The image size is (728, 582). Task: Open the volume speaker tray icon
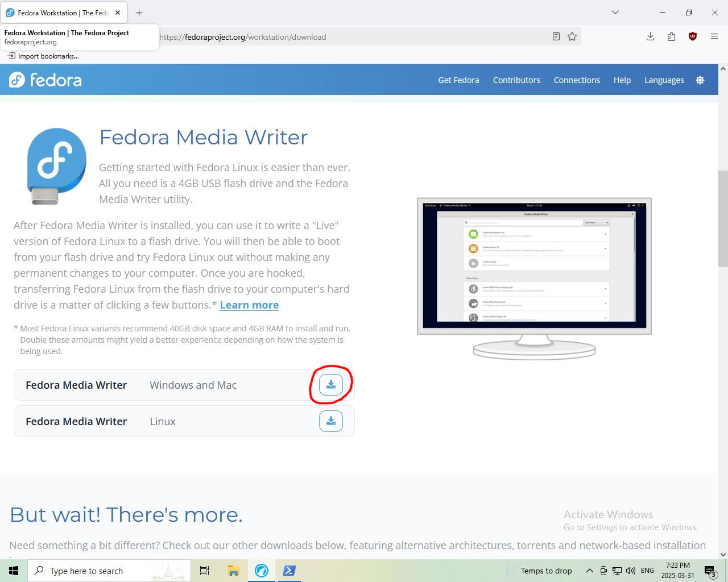[631, 571]
